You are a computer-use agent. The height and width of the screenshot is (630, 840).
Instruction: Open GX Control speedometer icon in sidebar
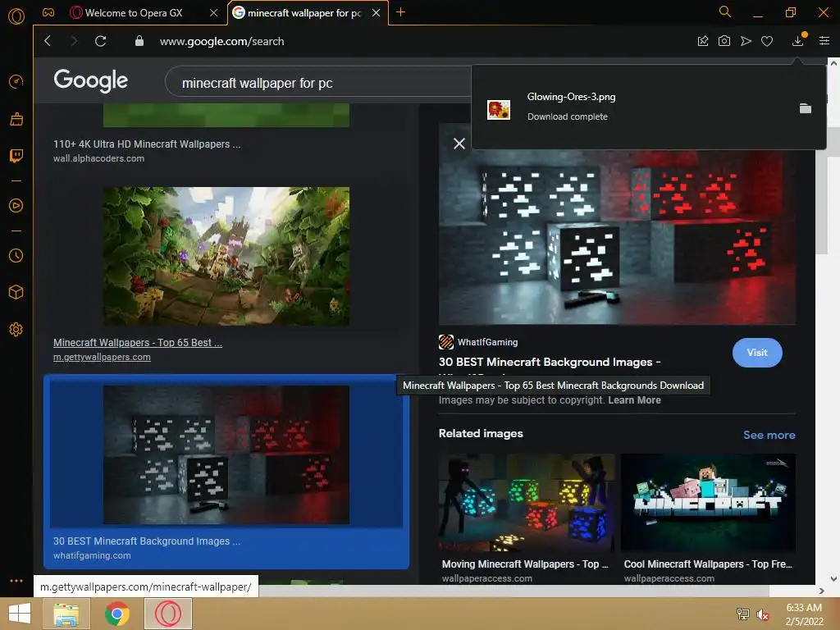[16, 81]
